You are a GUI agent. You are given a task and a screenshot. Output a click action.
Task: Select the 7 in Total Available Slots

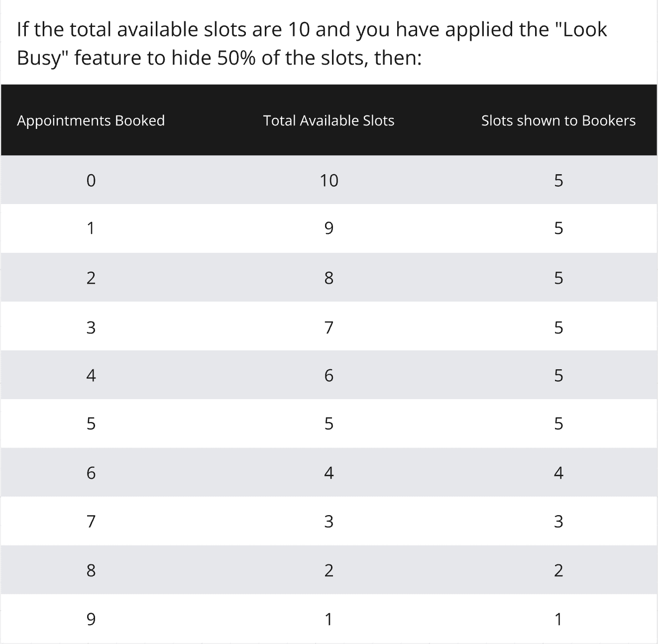329,327
